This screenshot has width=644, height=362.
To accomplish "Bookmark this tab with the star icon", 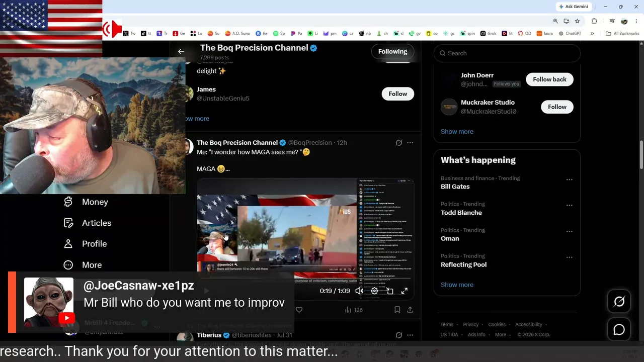I will (577, 21).
